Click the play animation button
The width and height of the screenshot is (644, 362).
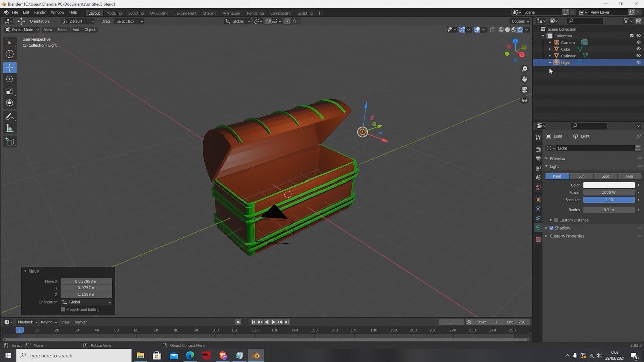273,322
